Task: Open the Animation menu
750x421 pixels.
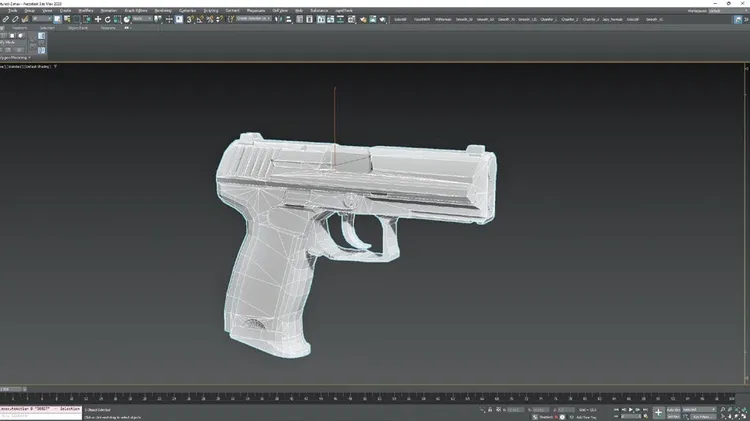Action: coord(108,10)
